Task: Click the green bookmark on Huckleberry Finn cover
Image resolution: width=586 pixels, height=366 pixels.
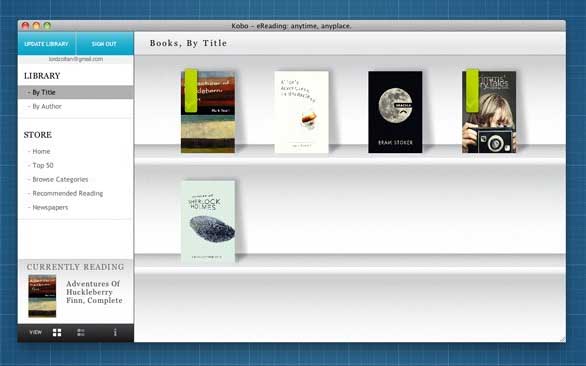Action: tap(191, 90)
